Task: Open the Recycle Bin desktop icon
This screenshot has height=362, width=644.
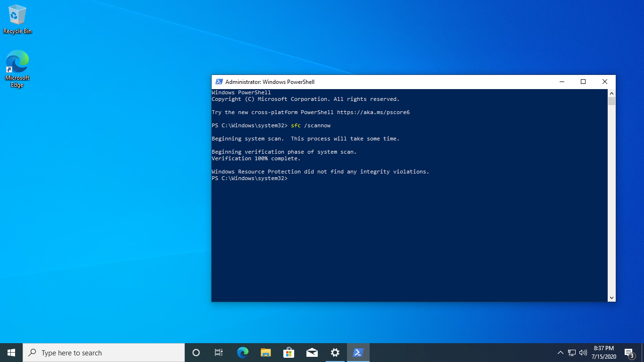Action: [17, 20]
